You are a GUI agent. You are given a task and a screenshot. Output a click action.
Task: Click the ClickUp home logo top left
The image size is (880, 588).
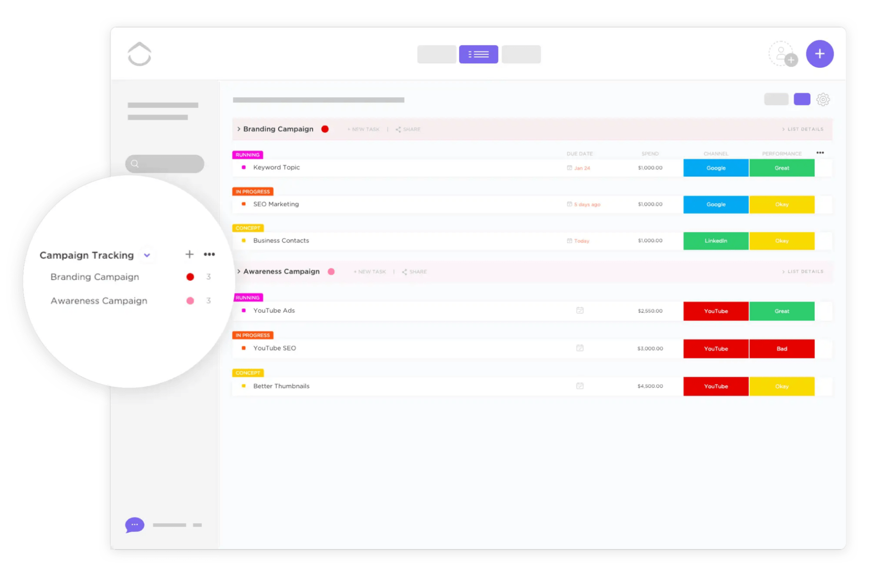point(140,54)
